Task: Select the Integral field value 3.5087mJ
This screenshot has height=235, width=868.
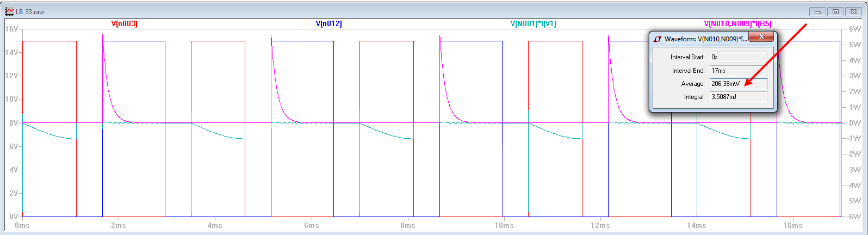Action: (x=739, y=97)
